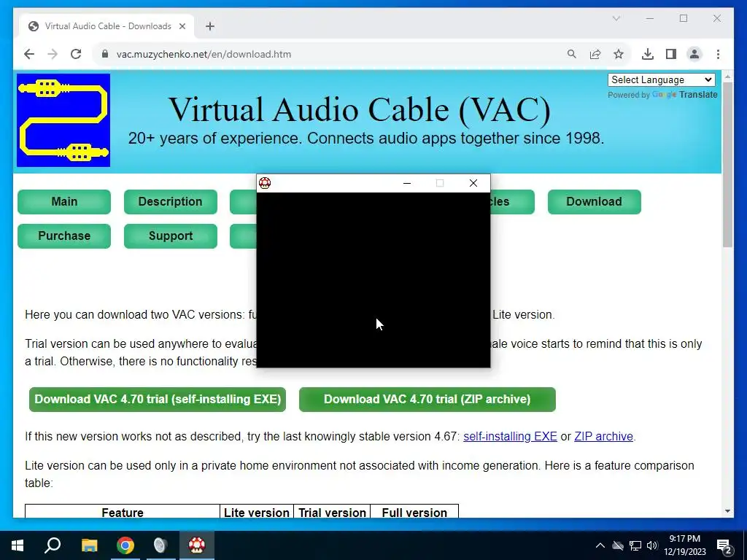Click the browser forward arrow
Screen dimensions: 747x560
53,54
